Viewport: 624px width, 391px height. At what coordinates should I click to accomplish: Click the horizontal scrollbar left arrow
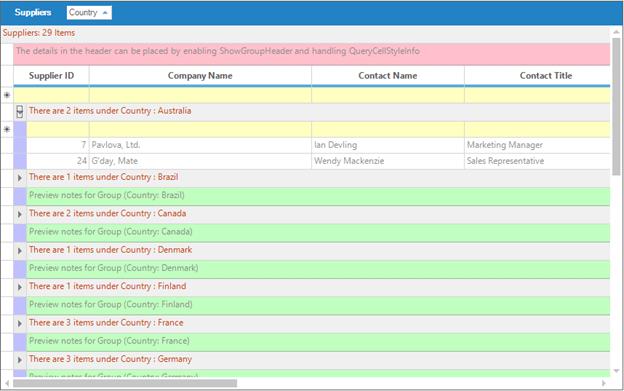(7, 383)
